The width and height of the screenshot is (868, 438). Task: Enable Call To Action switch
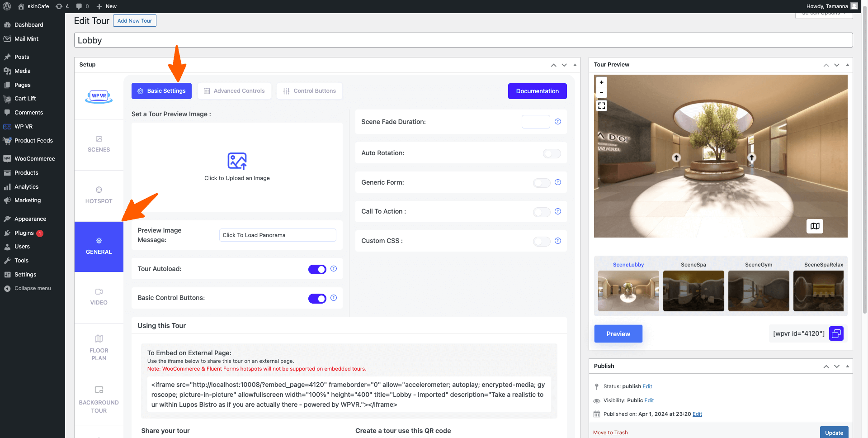point(542,212)
